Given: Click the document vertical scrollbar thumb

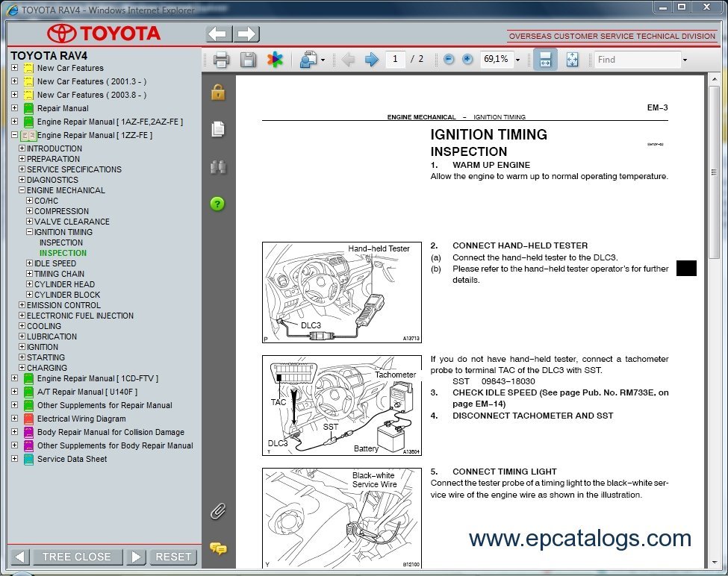Looking at the screenshot, I should (714, 172).
